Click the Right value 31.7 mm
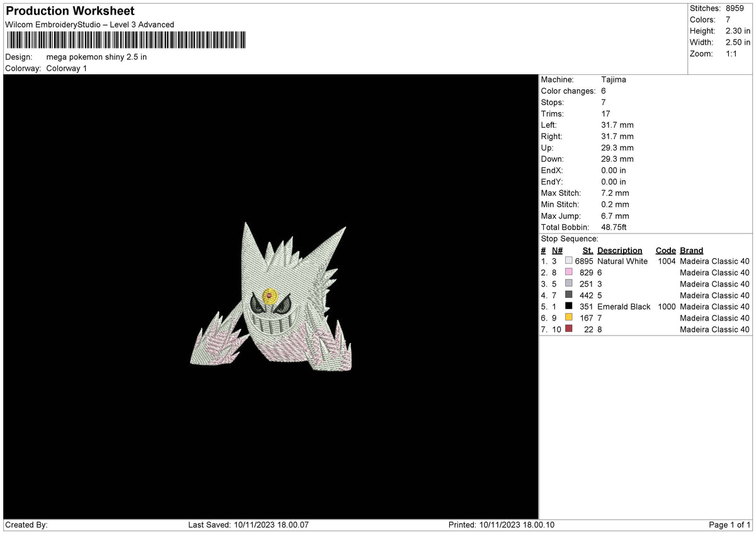The height and width of the screenshot is (534, 756). (x=617, y=136)
